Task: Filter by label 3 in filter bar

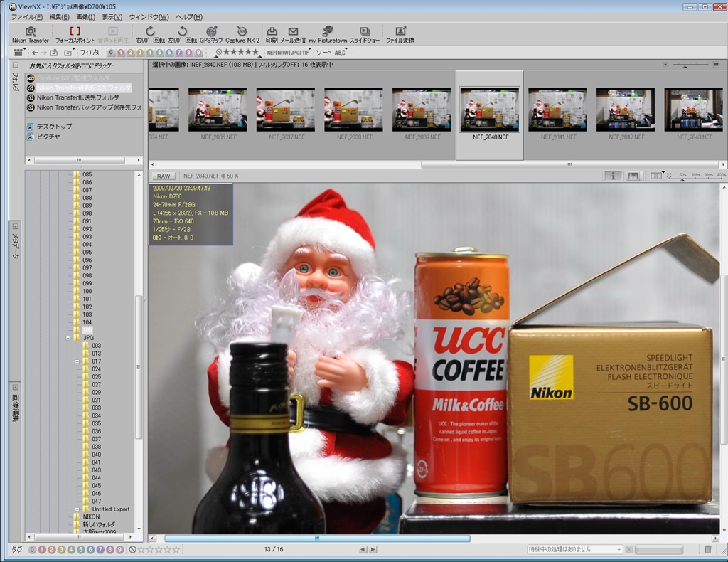Action: (140, 53)
